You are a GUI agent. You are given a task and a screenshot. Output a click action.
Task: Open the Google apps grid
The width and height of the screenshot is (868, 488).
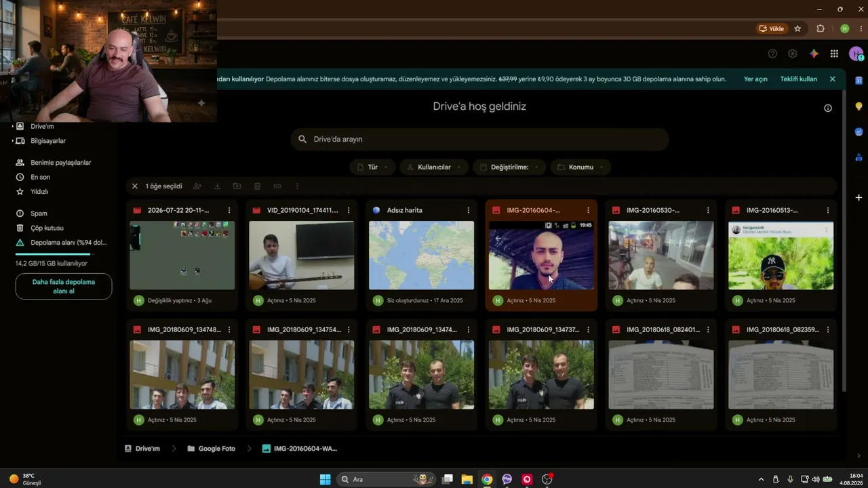(x=834, y=54)
